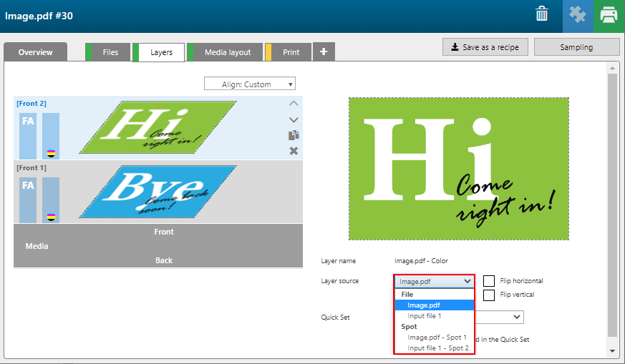Image resolution: width=625 pixels, height=364 pixels.
Task: Click the plus tab to add new
Action: pyautogui.click(x=324, y=52)
